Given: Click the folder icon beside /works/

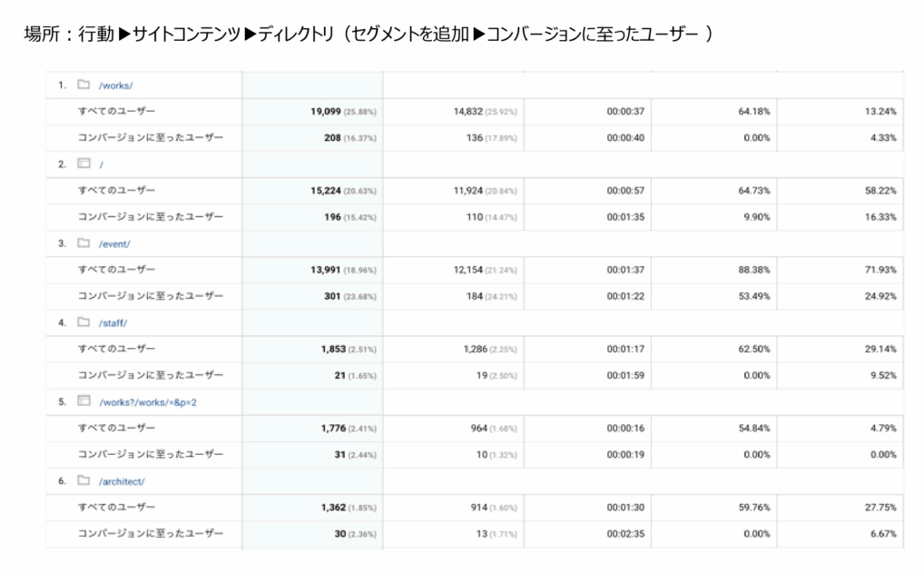Looking at the screenshot, I should pyautogui.click(x=84, y=84).
